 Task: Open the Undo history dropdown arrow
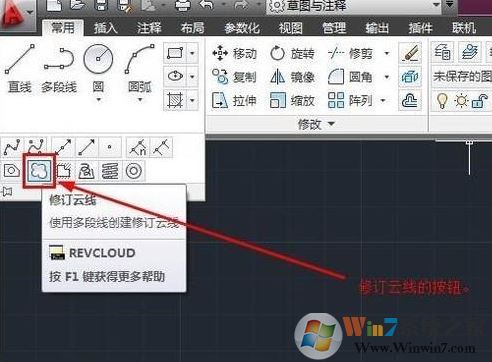[224, 5]
